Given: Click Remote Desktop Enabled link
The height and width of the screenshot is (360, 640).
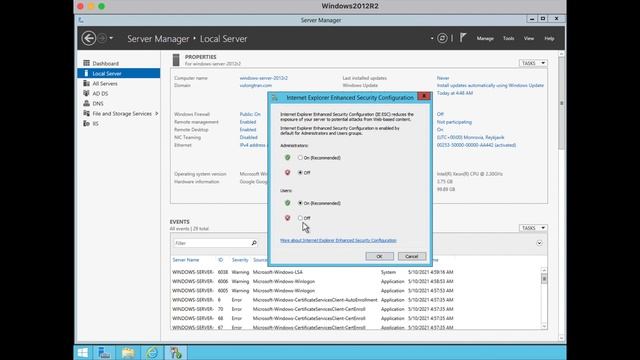Looking at the screenshot, I should pos(248,129).
